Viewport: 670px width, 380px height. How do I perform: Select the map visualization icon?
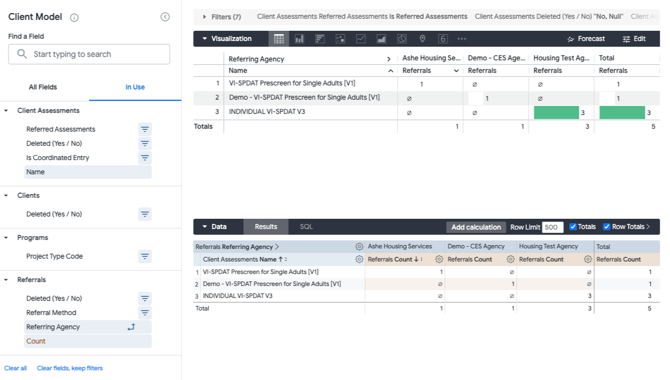(x=422, y=39)
